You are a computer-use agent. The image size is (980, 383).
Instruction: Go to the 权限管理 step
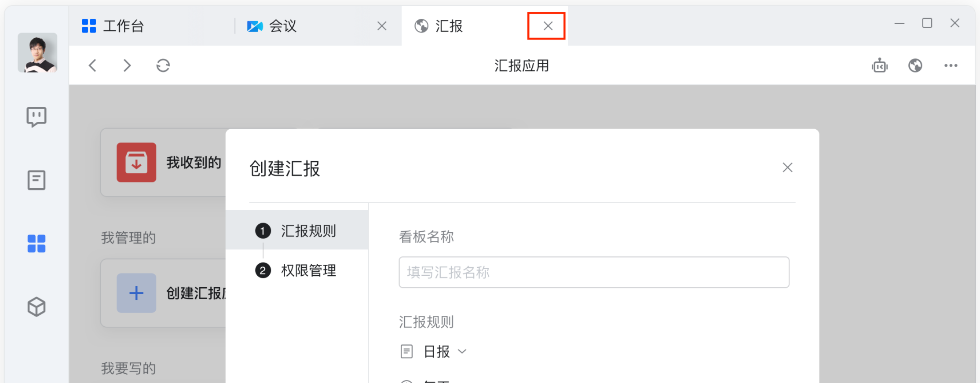click(308, 270)
